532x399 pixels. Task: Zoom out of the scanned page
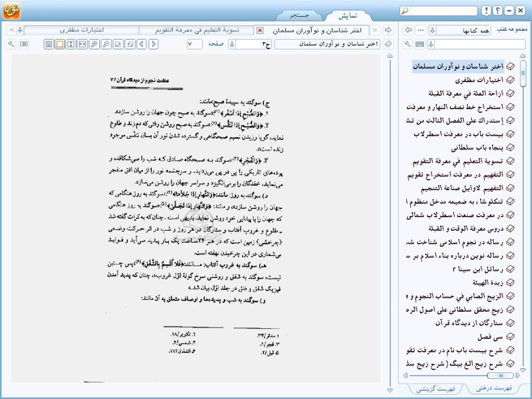click(106, 44)
